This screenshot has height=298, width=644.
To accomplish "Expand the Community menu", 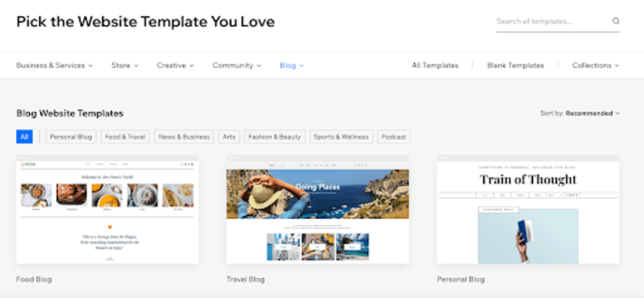I will tap(236, 65).
